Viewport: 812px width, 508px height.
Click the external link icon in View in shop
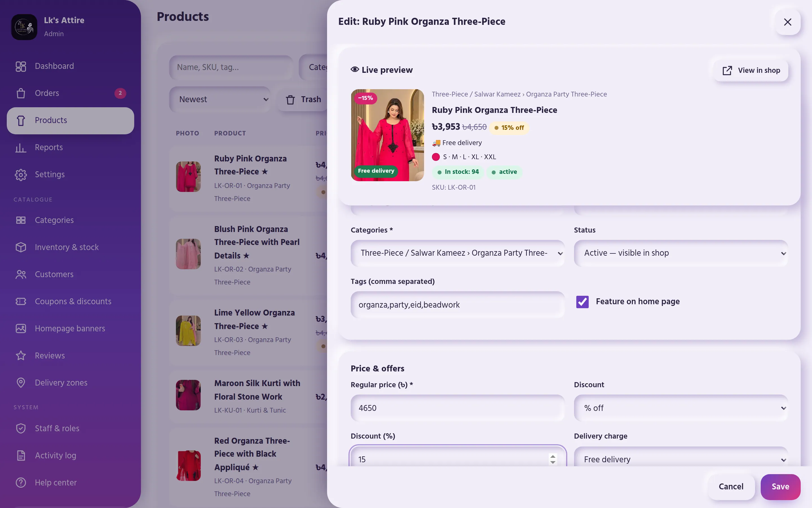pos(727,71)
